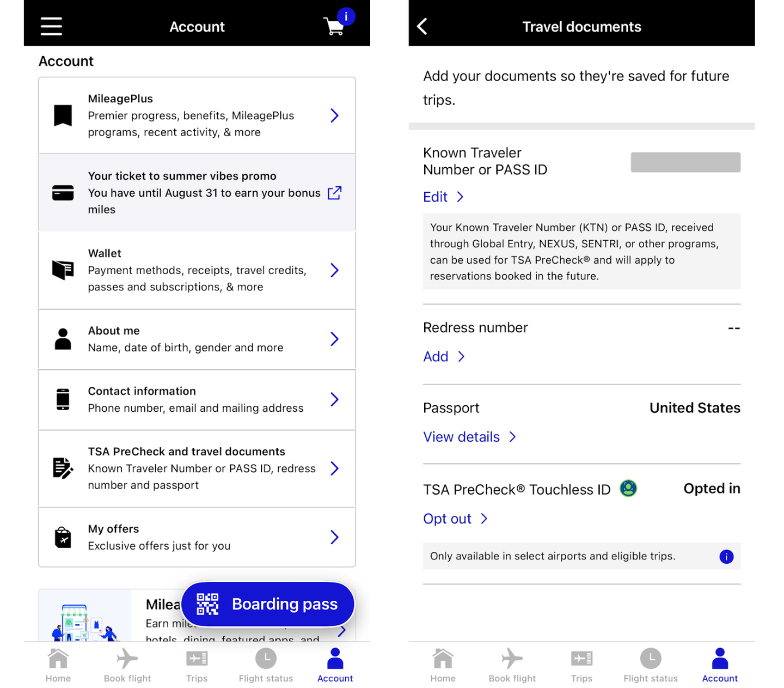This screenshot has width=784, height=688.
Task: Tap the QR code Boarding pass button
Action: click(267, 604)
